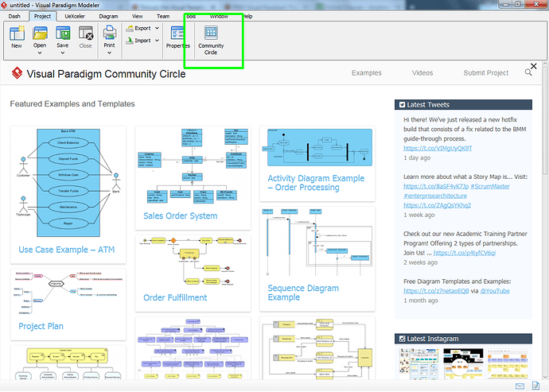The image size is (549, 392).
Task: Click tweet link https://t.co/ZAgQsYKhq2
Action: pos(437,205)
